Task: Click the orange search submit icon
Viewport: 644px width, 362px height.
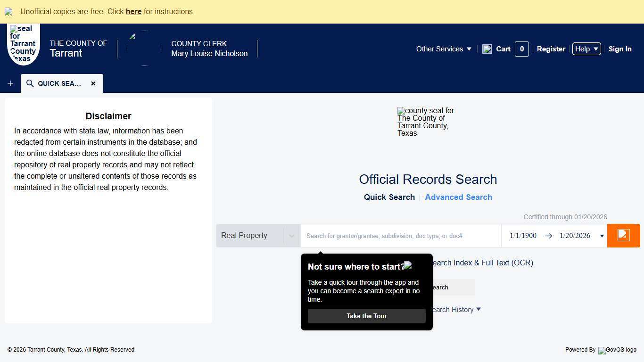Action: click(623, 235)
